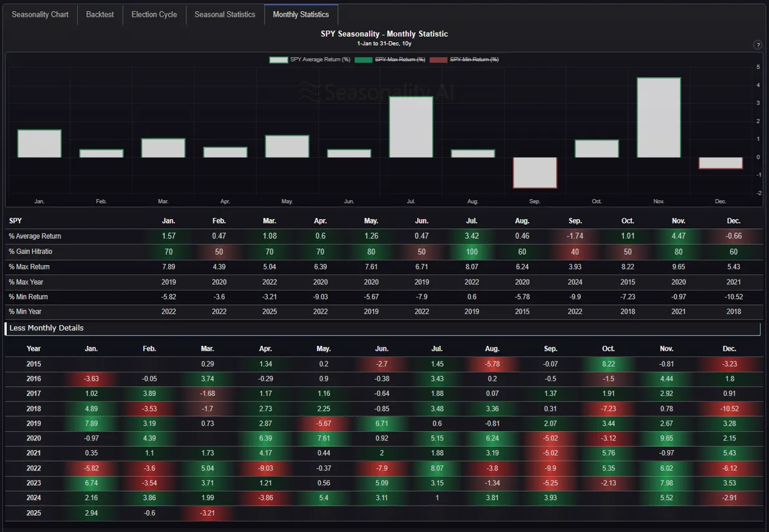Click the September hit ratio value 40
This screenshot has height=532, width=769.
575,252
